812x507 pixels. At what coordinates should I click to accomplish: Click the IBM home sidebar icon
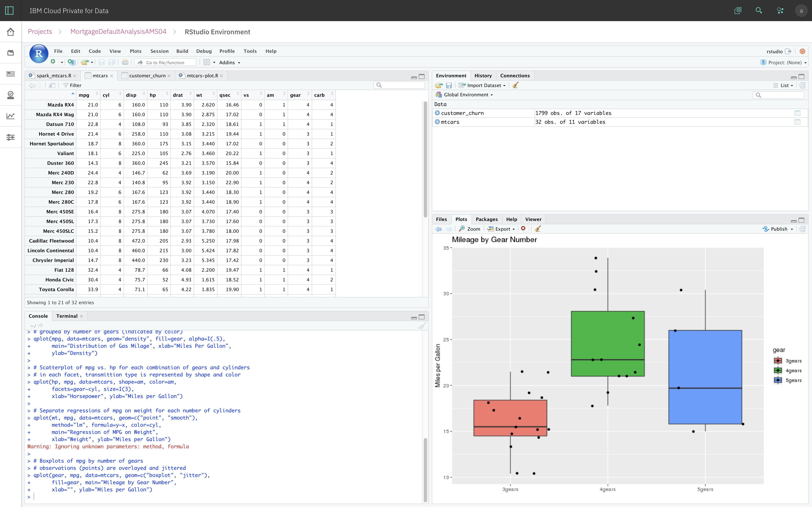tap(10, 32)
